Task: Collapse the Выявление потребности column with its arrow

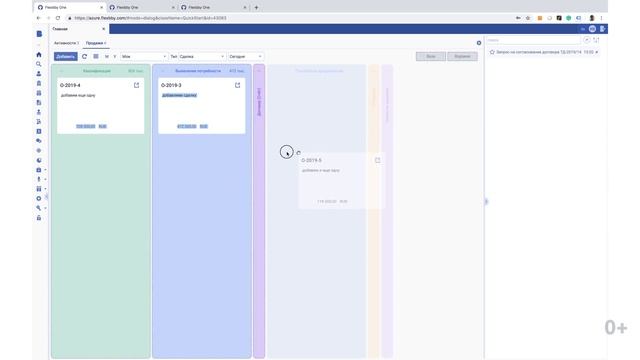Action: 162,71
